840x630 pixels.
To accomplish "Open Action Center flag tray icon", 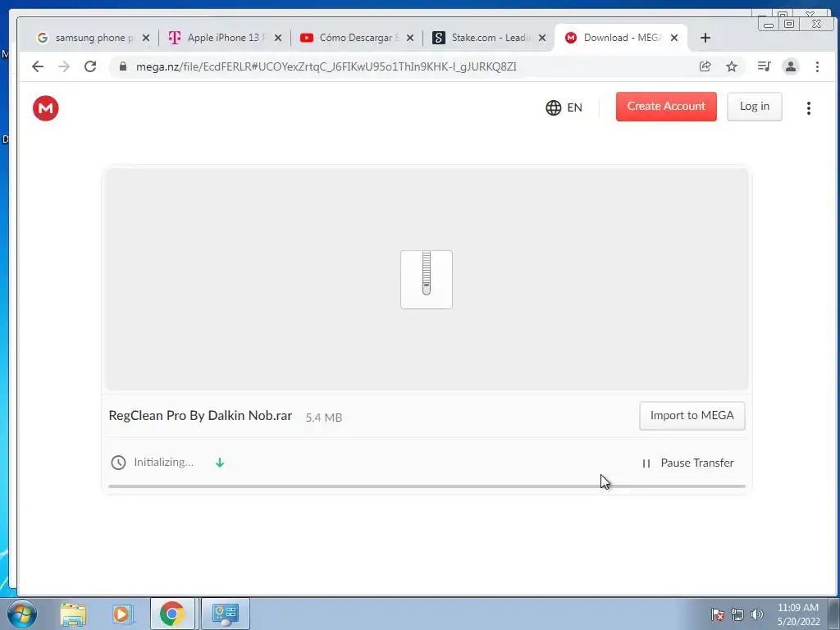I will pyautogui.click(x=717, y=614).
